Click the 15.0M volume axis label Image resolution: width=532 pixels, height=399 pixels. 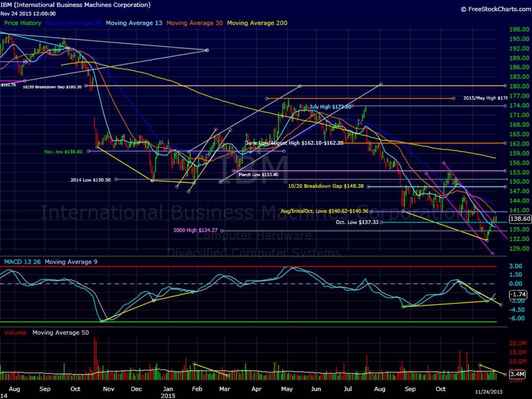[518, 352]
